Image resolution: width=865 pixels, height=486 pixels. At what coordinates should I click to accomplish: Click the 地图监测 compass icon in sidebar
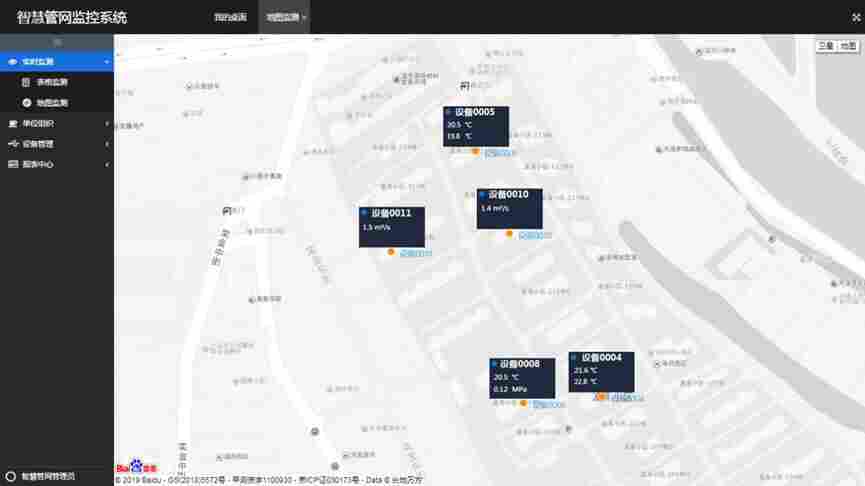click(x=26, y=102)
